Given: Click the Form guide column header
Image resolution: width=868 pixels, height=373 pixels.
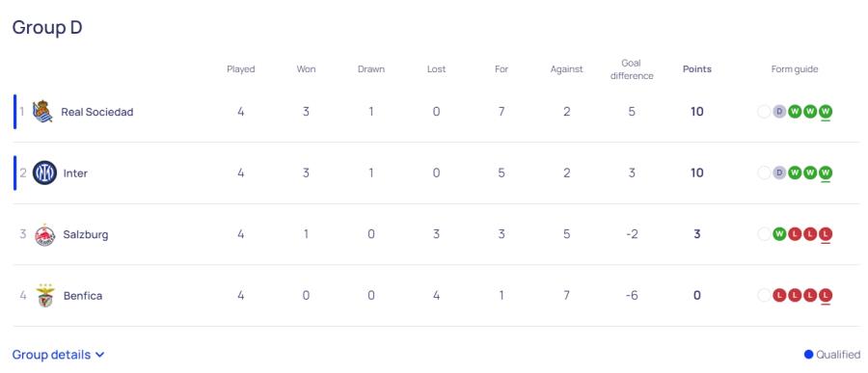Looking at the screenshot, I should pyautogui.click(x=795, y=69).
